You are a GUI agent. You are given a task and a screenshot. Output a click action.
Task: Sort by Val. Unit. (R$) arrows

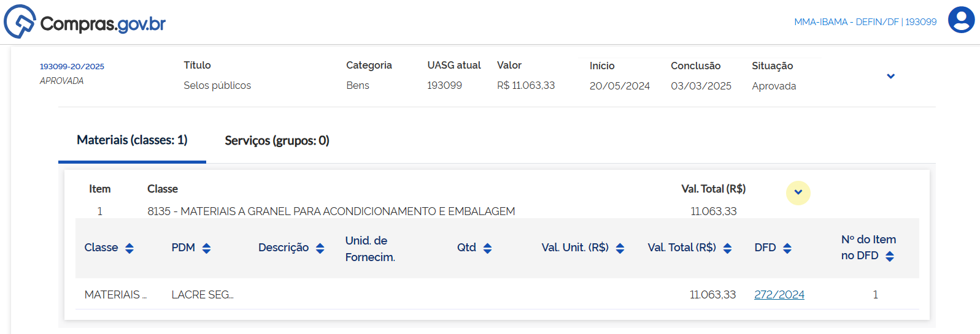620,248
